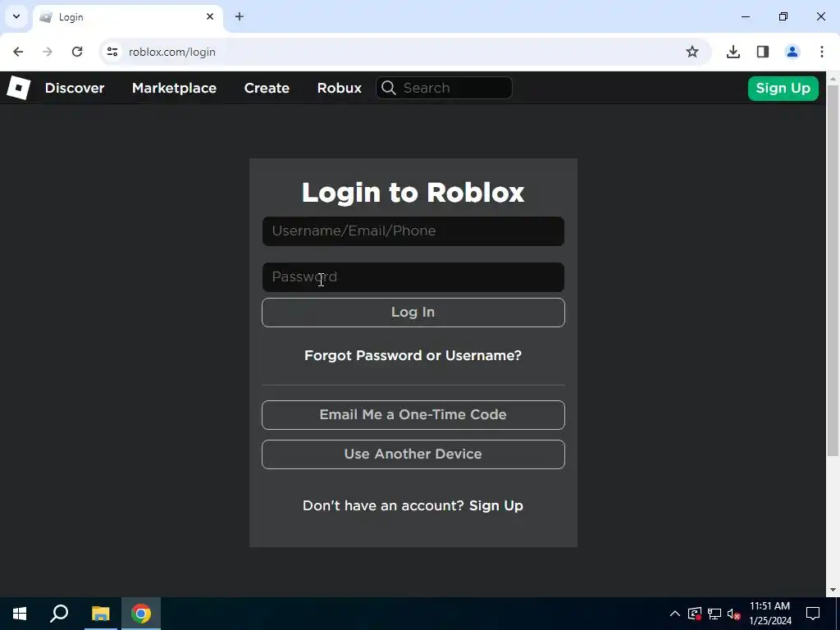Click the Roblox logo home icon
The width and height of the screenshot is (840, 630).
[18, 88]
